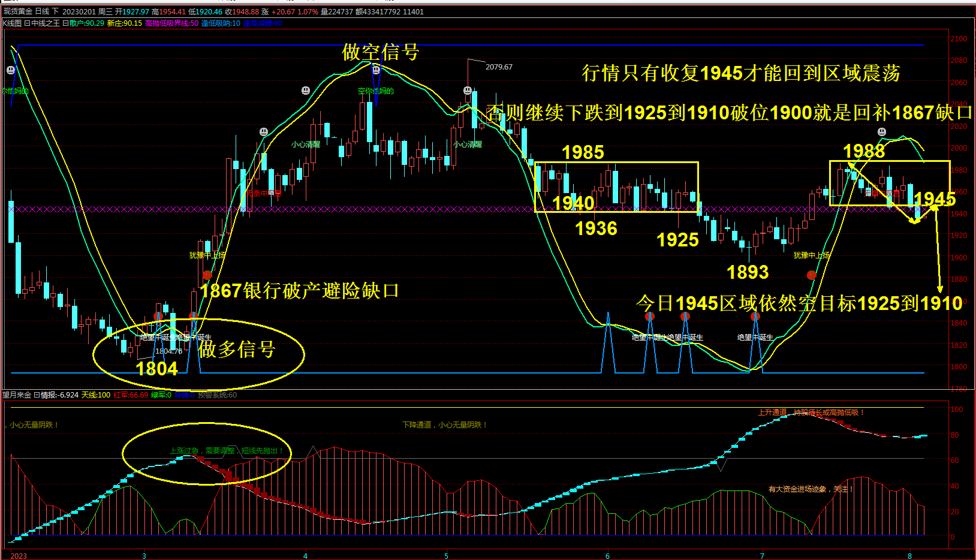
Task: Click the red dot marker right of 1893
Action: pyautogui.click(x=811, y=275)
